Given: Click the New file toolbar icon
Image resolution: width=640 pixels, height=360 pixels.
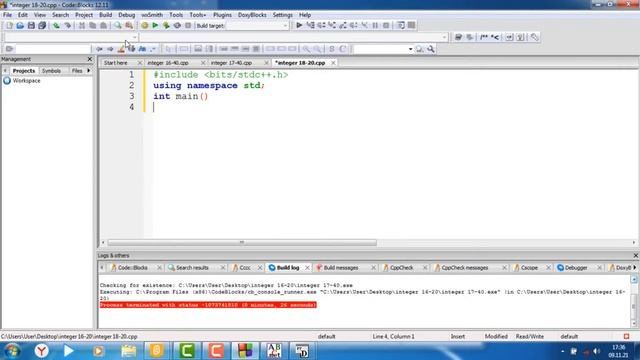Looking at the screenshot, I should pos(9,25).
